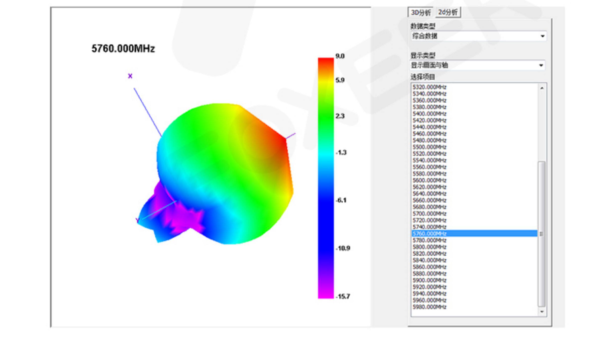Click the red top of color scale
The width and height of the screenshot is (615, 364).
[x=326, y=62]
